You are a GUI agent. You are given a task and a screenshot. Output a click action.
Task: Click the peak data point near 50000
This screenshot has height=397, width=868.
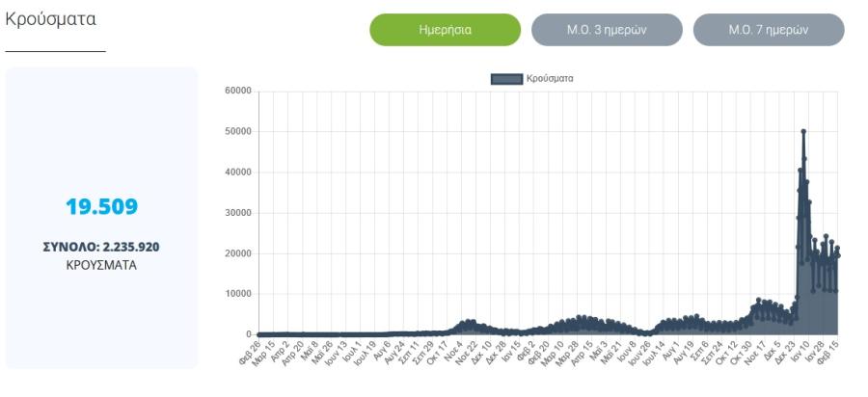tap(803, 132)
